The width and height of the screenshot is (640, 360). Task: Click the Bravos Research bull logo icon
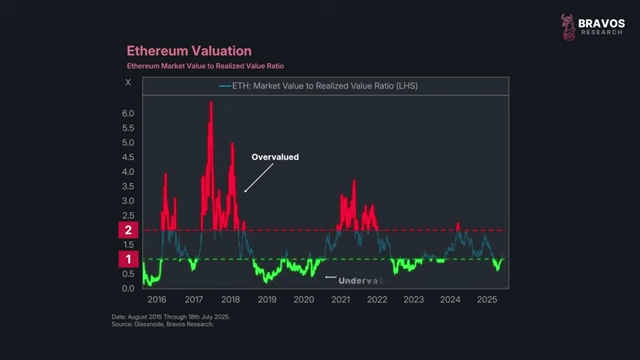tap(568, 27)
